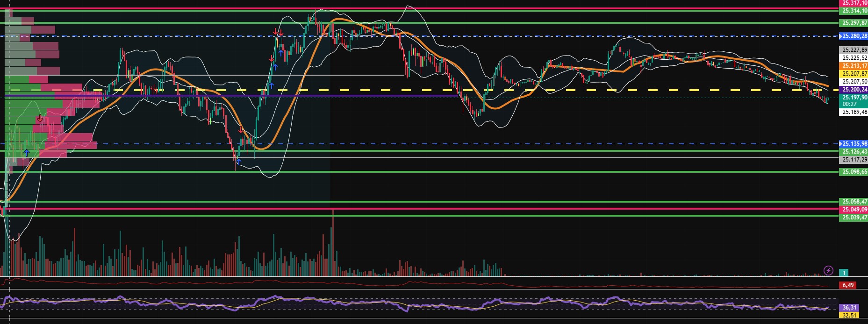The height and width of the screenshot is (324, 868).
Task: Click the pink 25.049,09 price label
Action: click(x=854, y=210)
